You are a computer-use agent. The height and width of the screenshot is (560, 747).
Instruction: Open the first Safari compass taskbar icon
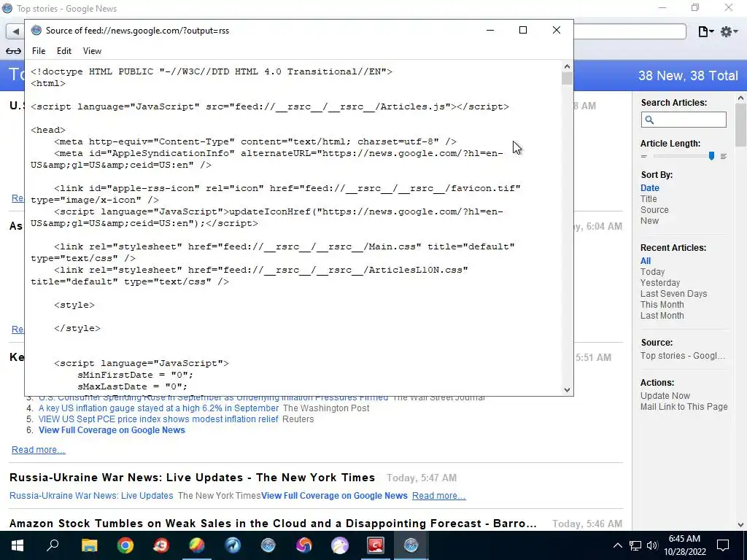click(x=268, y=545)
